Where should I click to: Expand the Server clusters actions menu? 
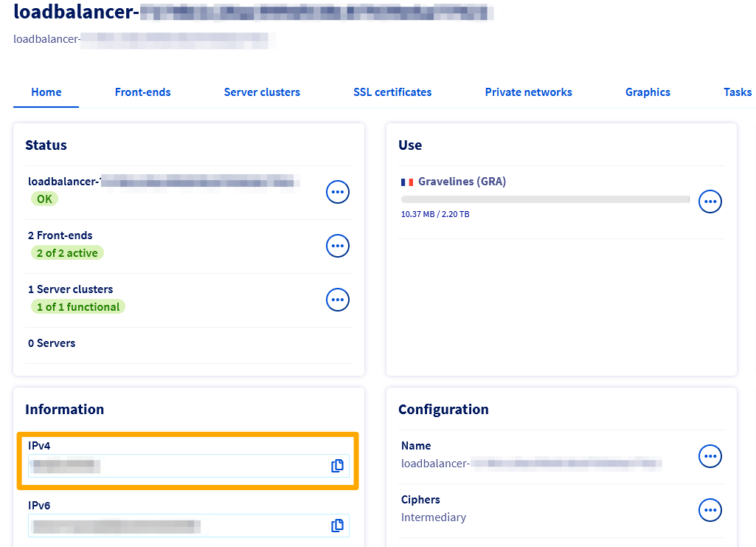click(x=338, y=300)
